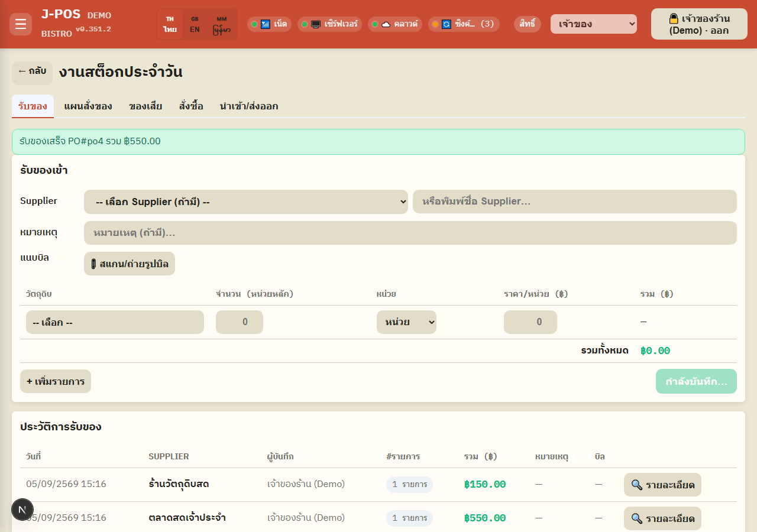The image size is (757, 532).
Task: Switch language to English (EN)
Action: (195, 24)
